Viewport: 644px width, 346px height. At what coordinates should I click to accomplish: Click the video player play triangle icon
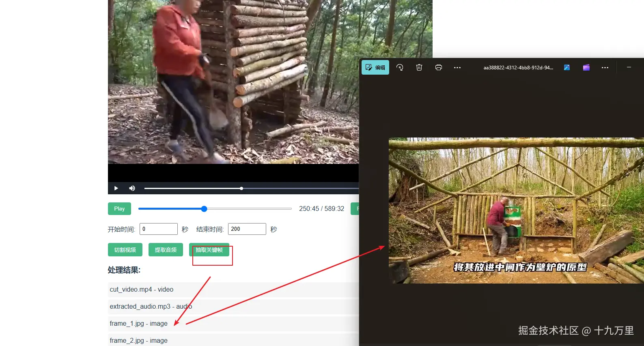click(x=116, y=188)
